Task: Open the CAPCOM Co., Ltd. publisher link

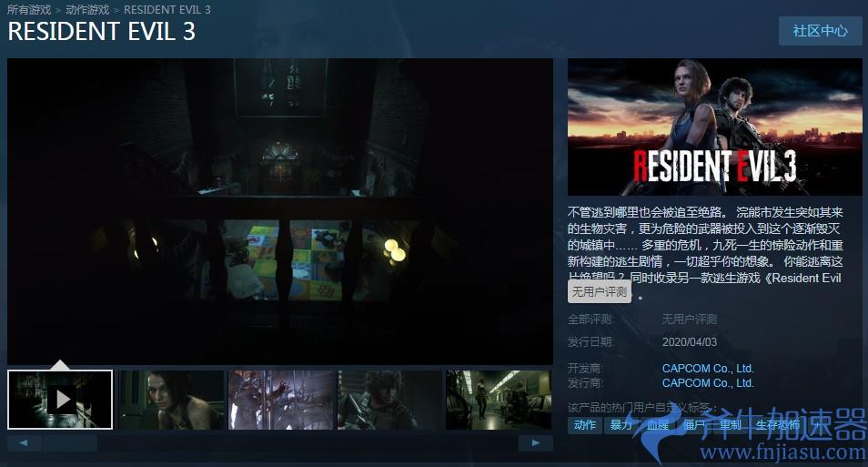Action: (x=708, y=383)
